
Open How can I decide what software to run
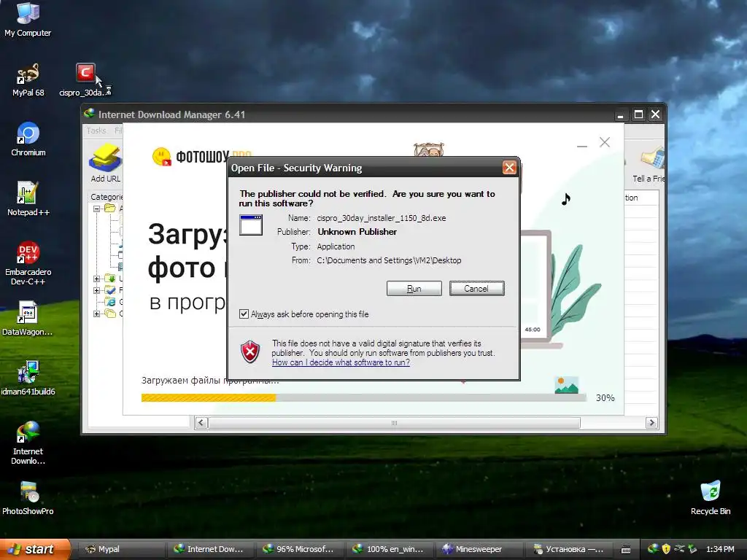(x=341, y=362)
